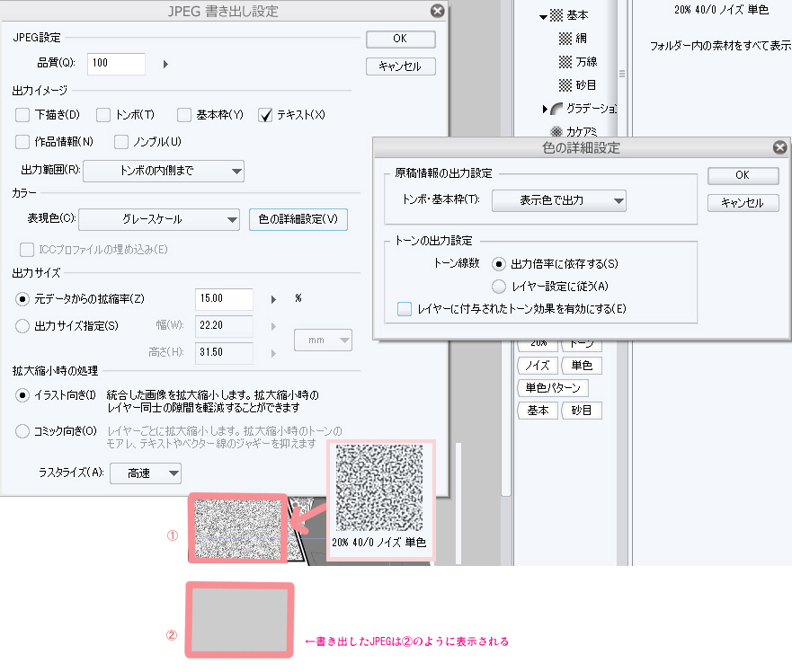Enable the トンボ(T) crop mark checkbox
The width and height of the screenshot is (792, 672).
tap(103, 115)
